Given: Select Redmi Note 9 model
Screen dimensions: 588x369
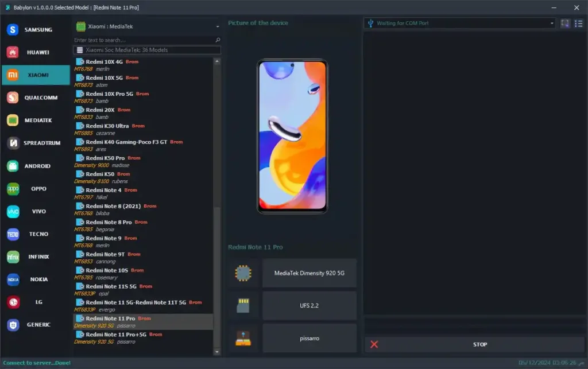Looking at the screenshot, I should [143, 242].
